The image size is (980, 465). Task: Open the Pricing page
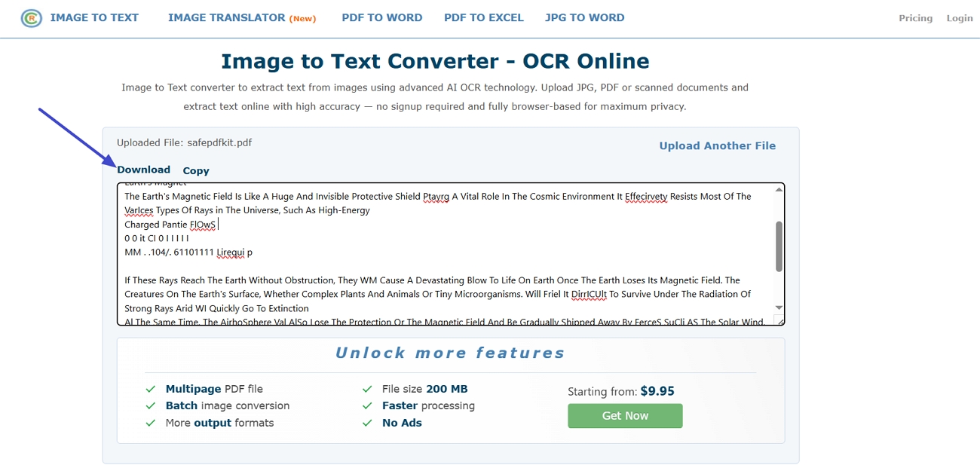pyautogui.click(x=915, y=18)
